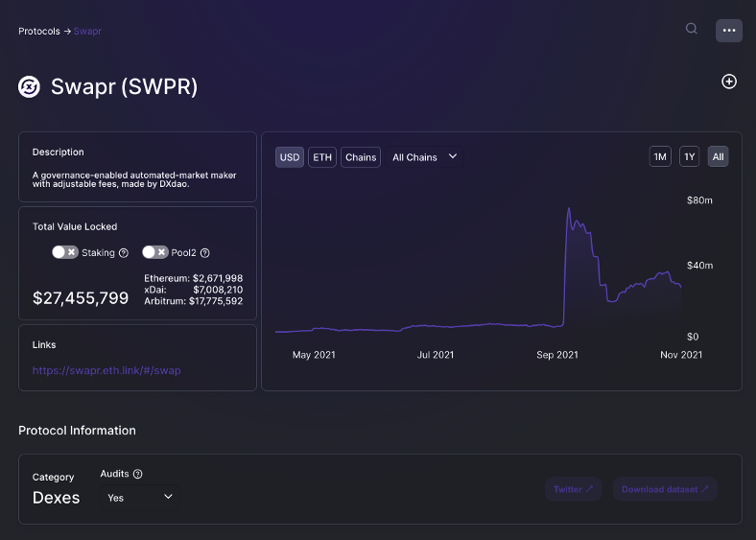Open the swapr.eth.link swap URL
756x540 pixels.
(106, 370)
